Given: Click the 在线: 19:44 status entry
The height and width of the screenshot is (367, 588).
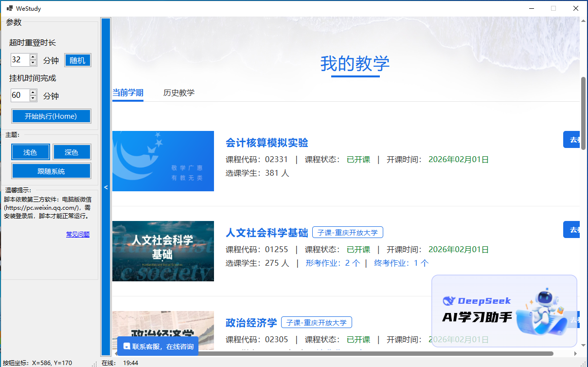Looking at the screenshot, I should coord(120,363).
